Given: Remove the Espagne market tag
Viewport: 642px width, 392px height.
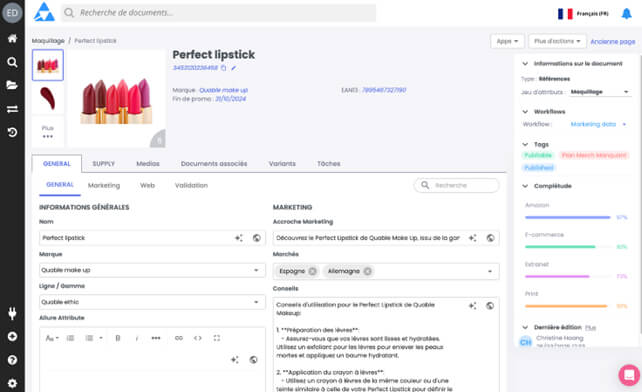Looking at the screenshot, I should (312, 271).
